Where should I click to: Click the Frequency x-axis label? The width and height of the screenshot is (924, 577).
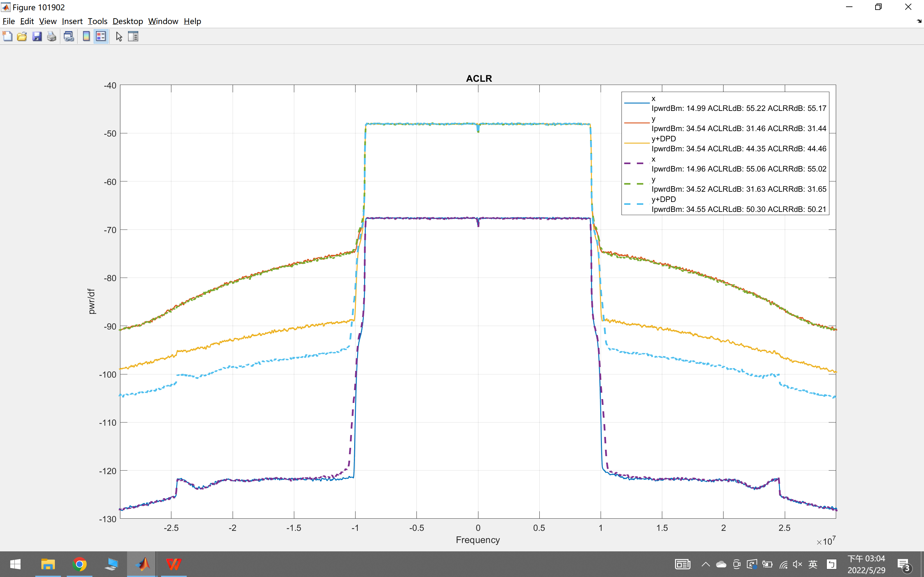pos(478,539)
